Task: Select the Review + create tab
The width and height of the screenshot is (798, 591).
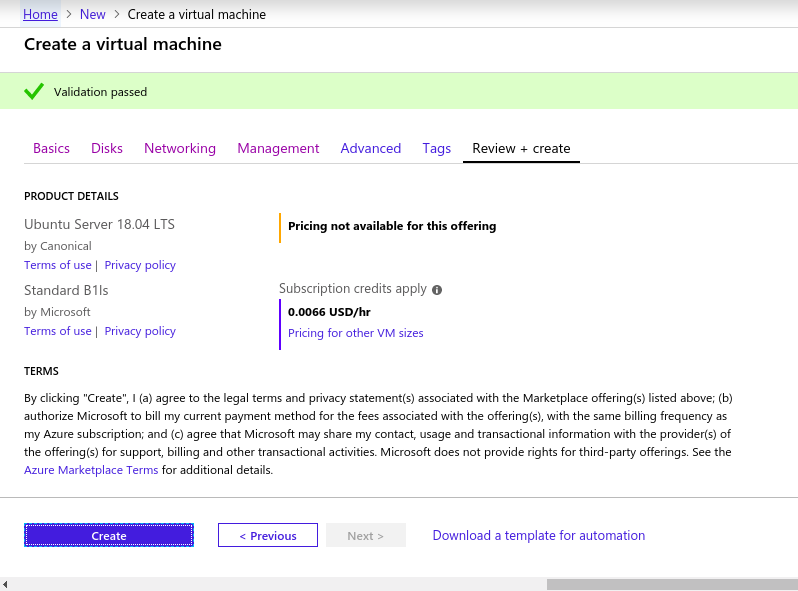Action: coord(521,148)
